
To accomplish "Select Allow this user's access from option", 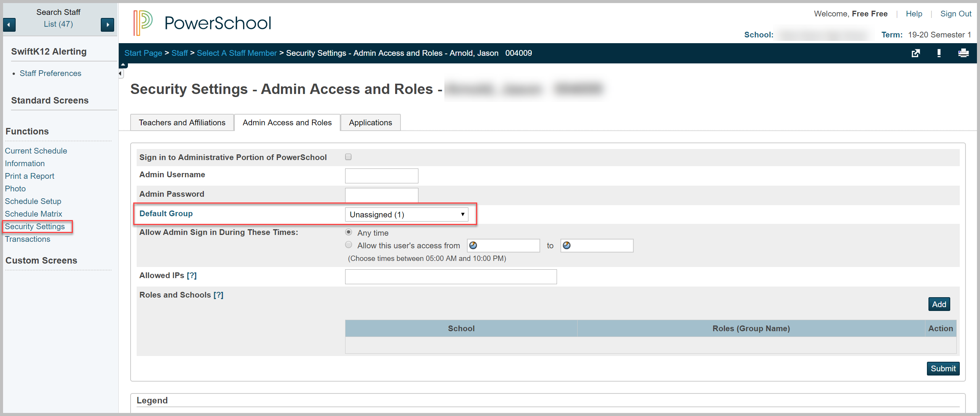I will pos(348,244).
